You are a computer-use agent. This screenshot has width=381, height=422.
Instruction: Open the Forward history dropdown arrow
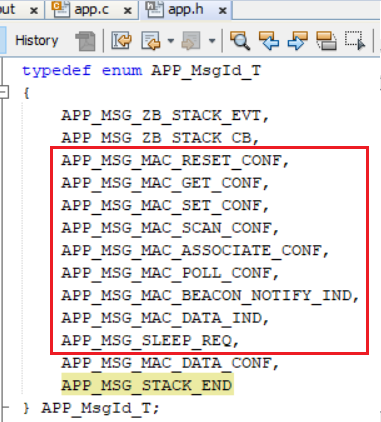pyautogui.click(x=212, y=41)
